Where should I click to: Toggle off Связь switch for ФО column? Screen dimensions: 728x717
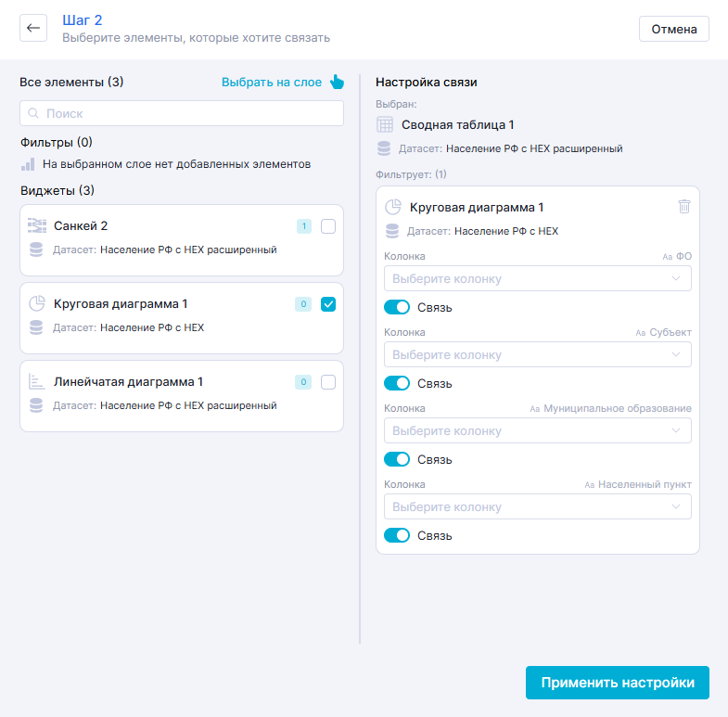pos(397,307)
